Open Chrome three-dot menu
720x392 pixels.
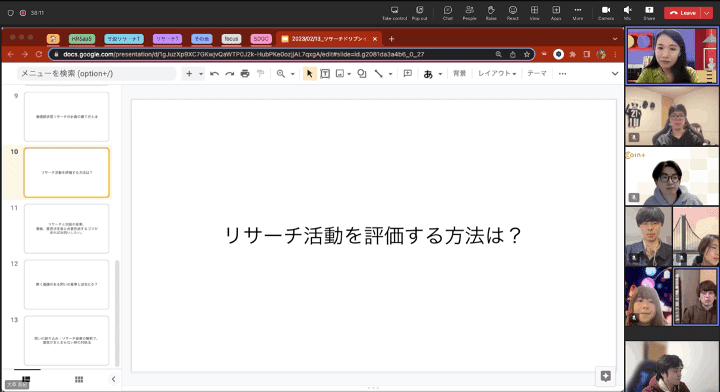click(615, 54)
